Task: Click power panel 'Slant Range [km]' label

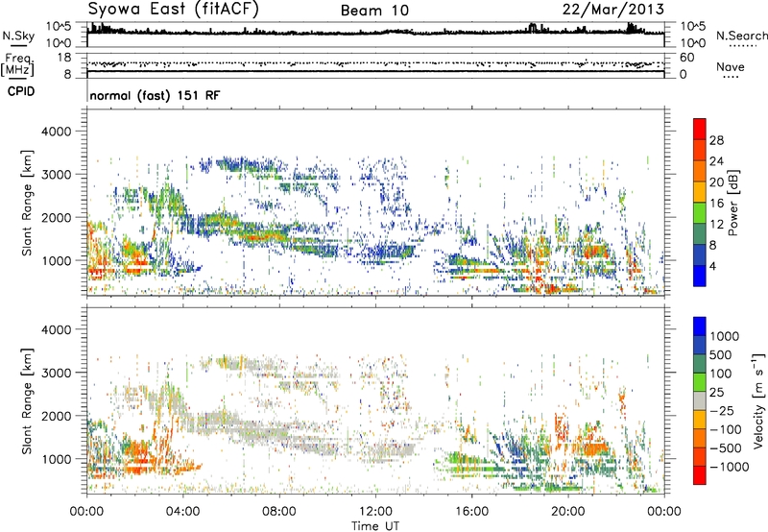Action: coord(27,203)
